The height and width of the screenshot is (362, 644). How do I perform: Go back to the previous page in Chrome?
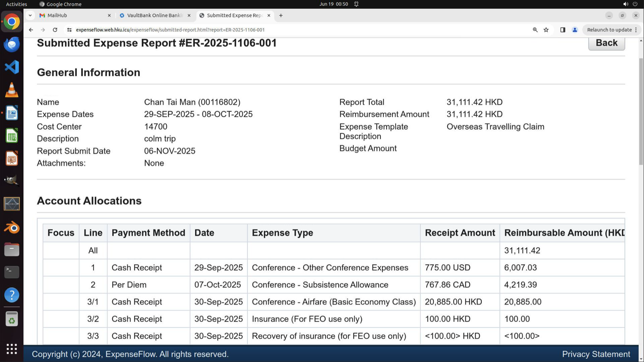point(31,30)
